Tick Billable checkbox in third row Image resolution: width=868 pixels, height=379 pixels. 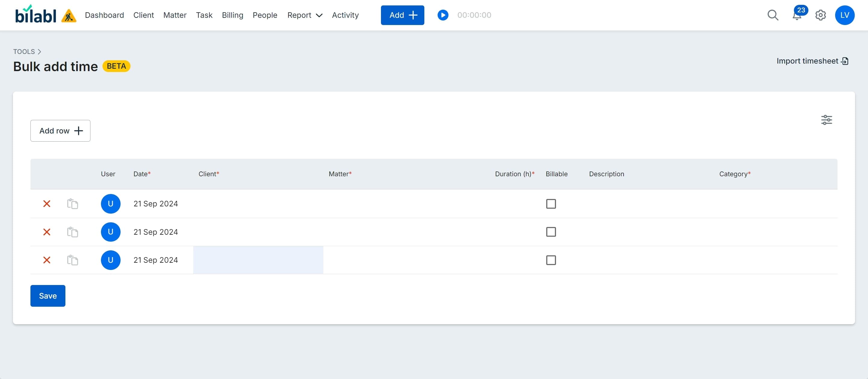tap(551, 260)
